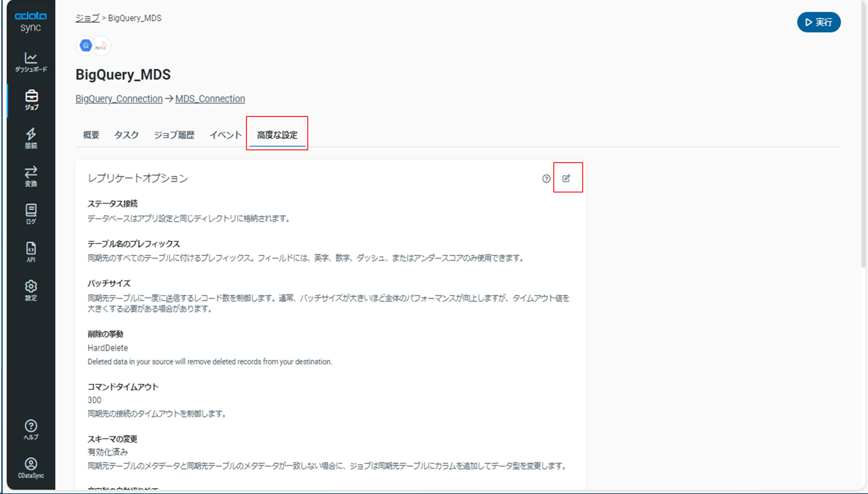This screenshot has width=868, height=494.
Task: Click the 有効化済み value
Action: pyautogui.click(x=108, y=452)
